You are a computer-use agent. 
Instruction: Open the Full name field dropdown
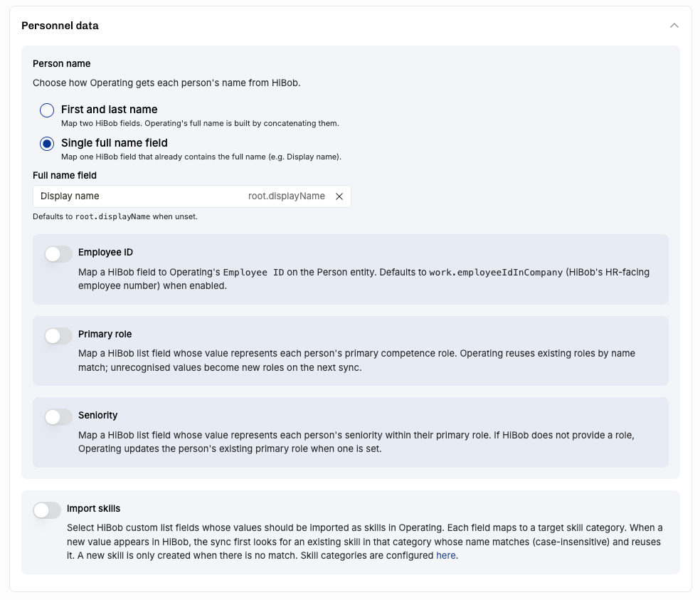pos(192,196)
